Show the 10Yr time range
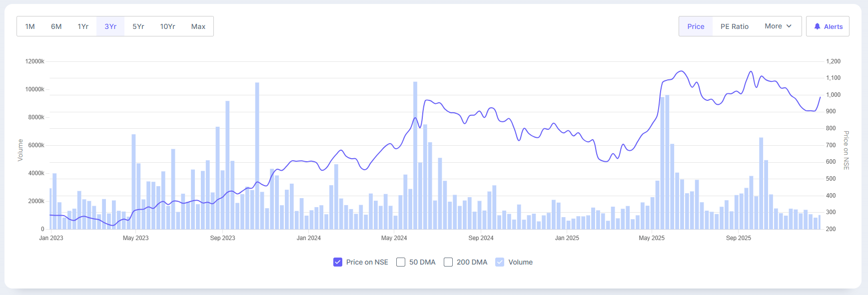Screen dimensions: 868x295 pos(167,26)
